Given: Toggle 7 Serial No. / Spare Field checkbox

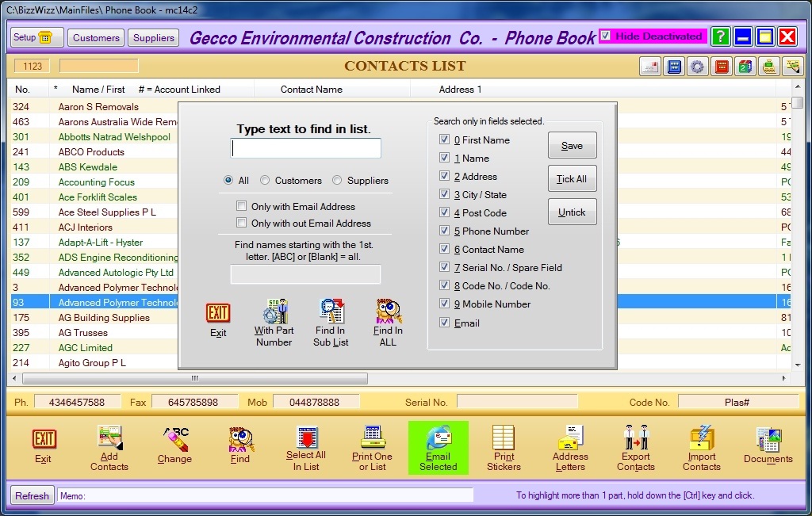Looking at the screenshot, I should 444,267.
